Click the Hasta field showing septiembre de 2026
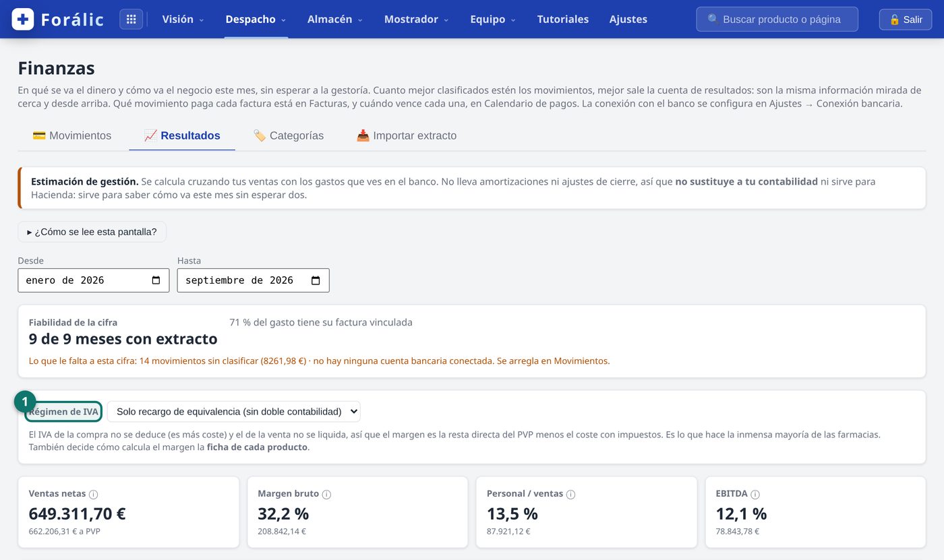The height and width of the screenshot is (560, 944). tap(253, 280)
